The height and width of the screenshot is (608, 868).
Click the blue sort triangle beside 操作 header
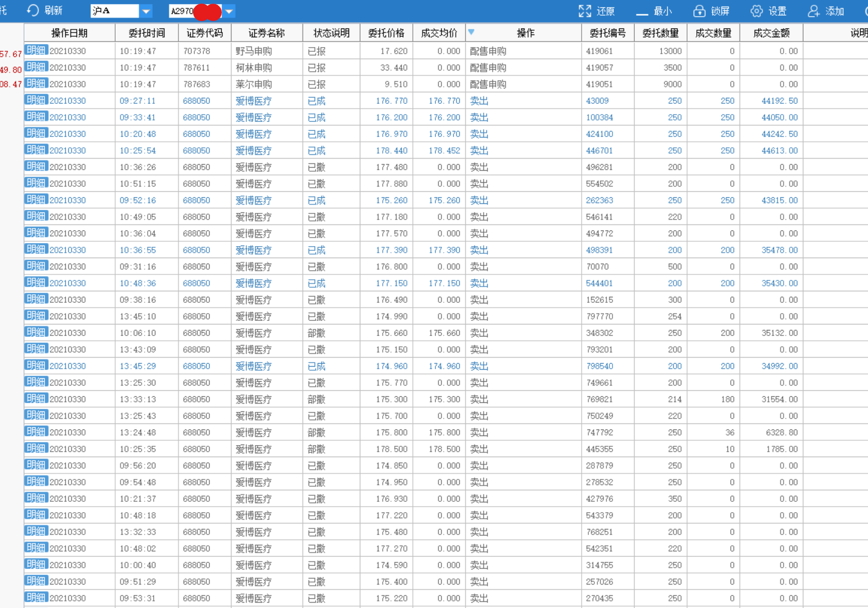tap(471, 32)
